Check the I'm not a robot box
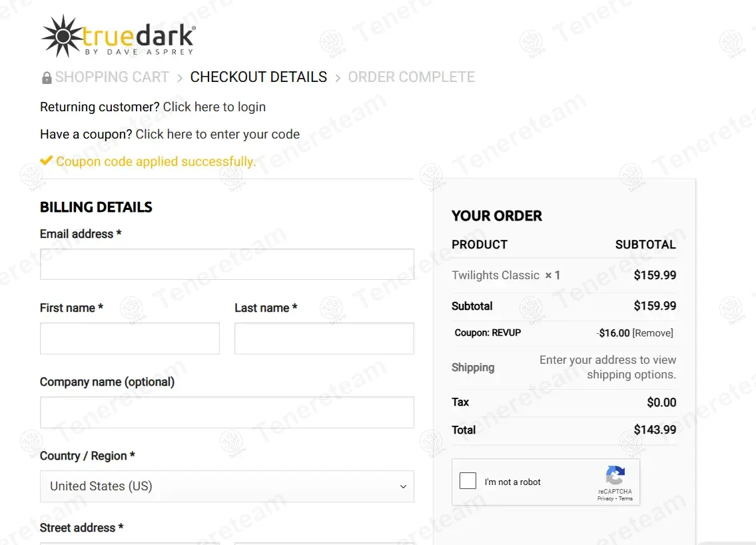756x545 pixels. point(468,481)
